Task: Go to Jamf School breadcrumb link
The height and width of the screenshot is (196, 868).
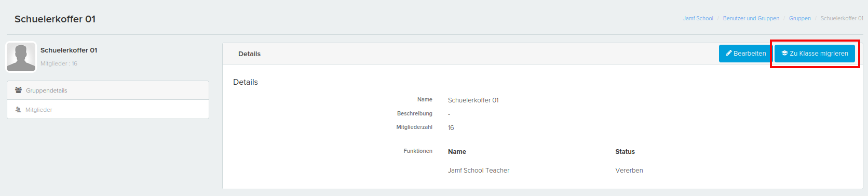Action: tap(698, 18)
